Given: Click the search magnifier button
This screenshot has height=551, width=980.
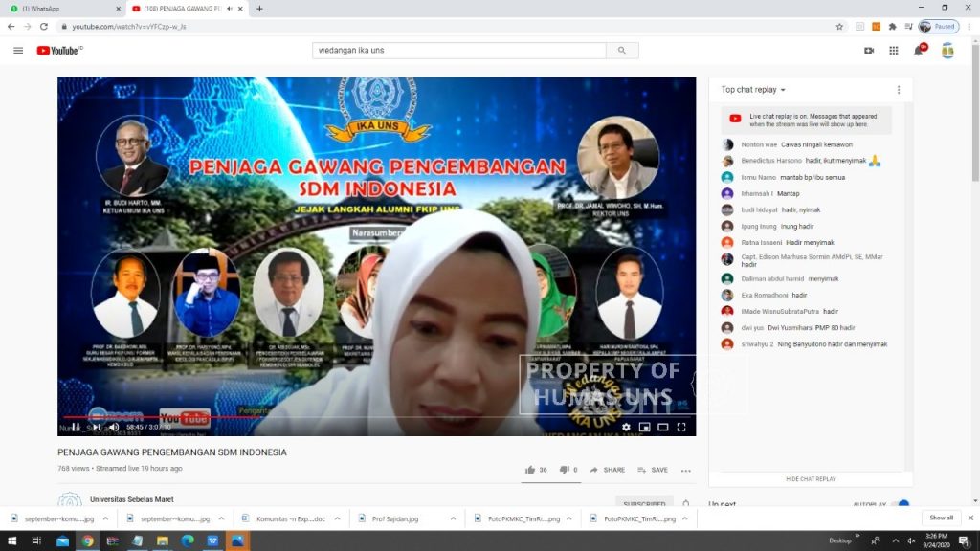Looking at the screenshot, I should 622,51.
